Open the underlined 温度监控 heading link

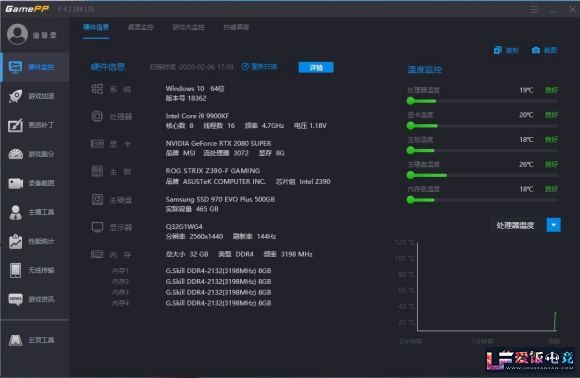pos(425,70)
